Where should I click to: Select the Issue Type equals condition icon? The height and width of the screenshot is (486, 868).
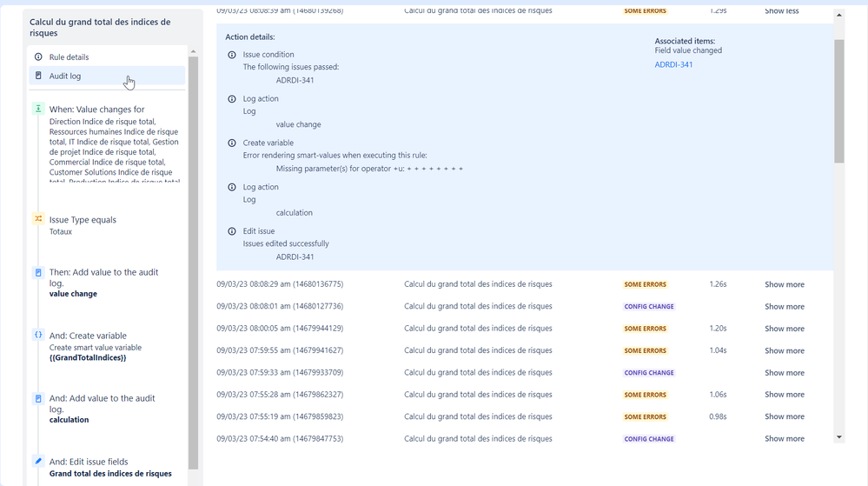click(38, 219)
